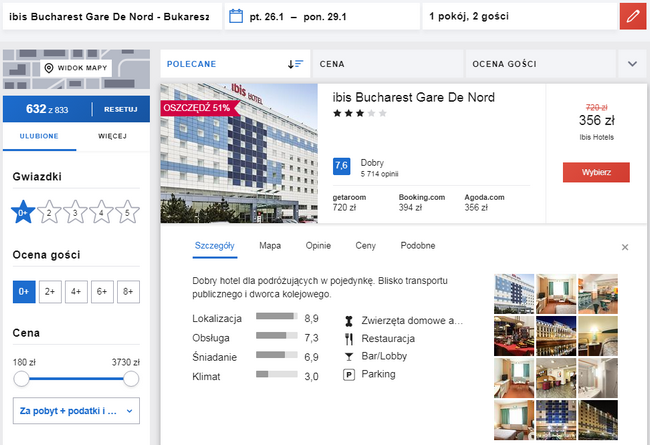Select the Więcej filter tab

pyautogui.click(x=112, y=136)
